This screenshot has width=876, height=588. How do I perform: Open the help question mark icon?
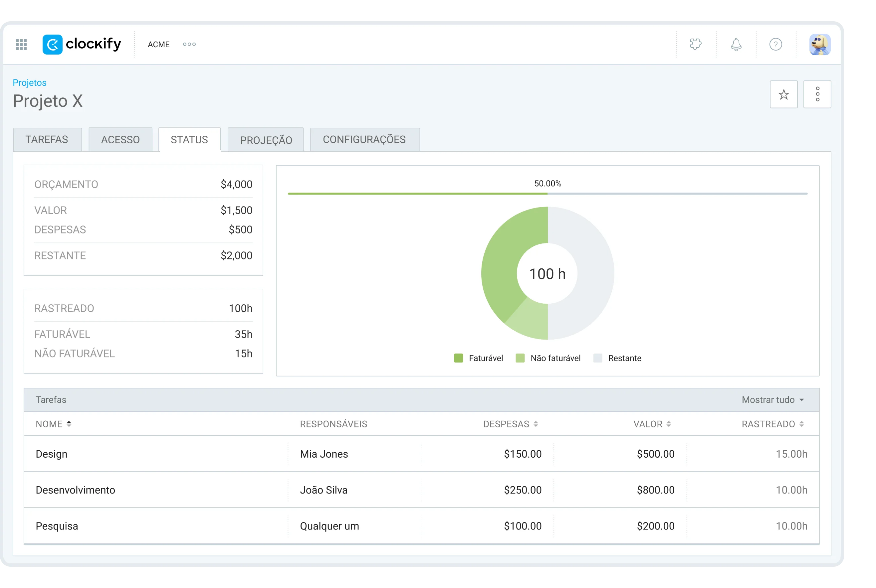pyautogui.click(x=775, y=44)
